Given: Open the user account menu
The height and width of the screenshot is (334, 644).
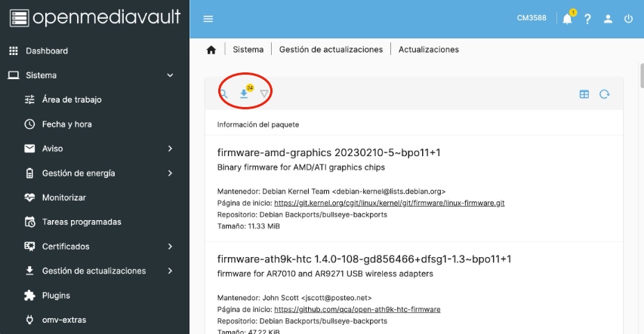Looking at the screenshot, I should click(608, 19).
